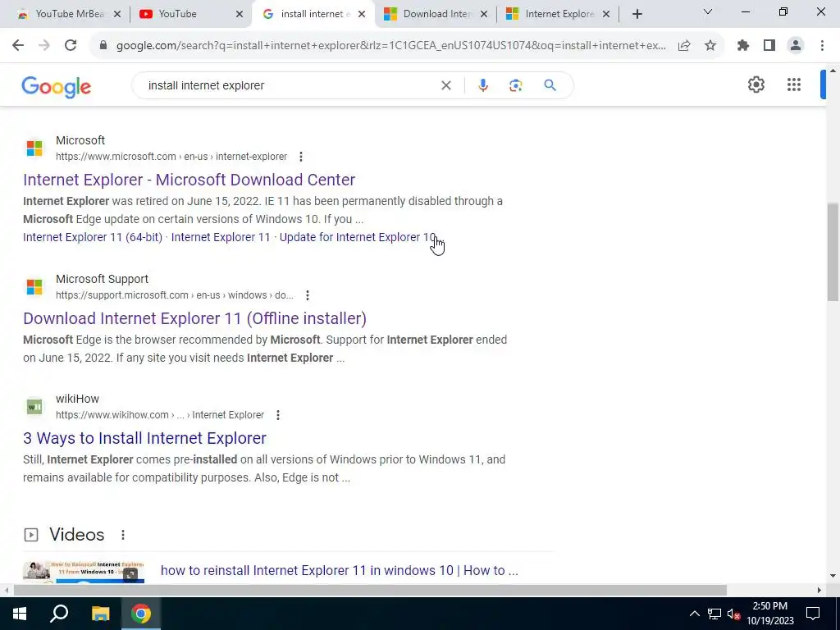Viewport: 840px width, 630px height.
Task: Clear the Google search box
Action: (445, 85)
